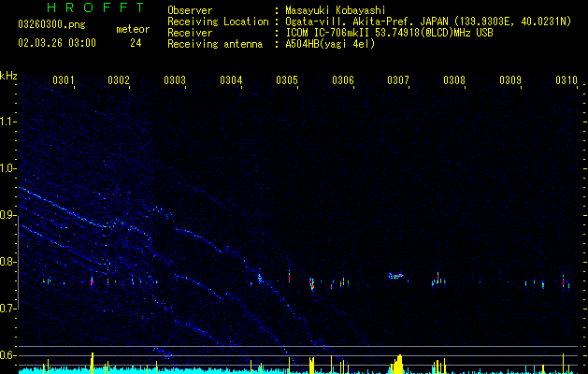Click the date stamp 02.03.26 03:00

pyautogui.click(x=57, y=43)
